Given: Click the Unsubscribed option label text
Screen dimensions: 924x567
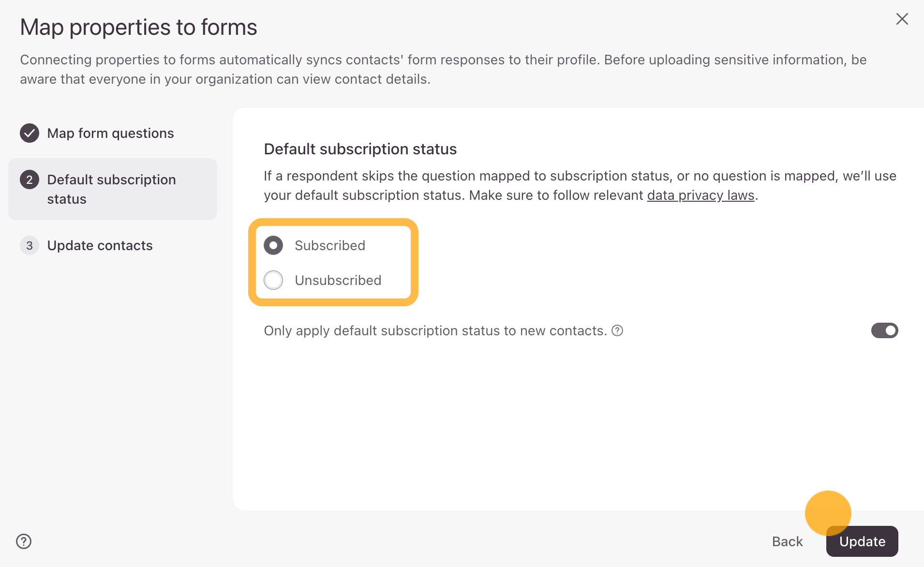Looking at the screenshot, I should click(x=338, y=280).
